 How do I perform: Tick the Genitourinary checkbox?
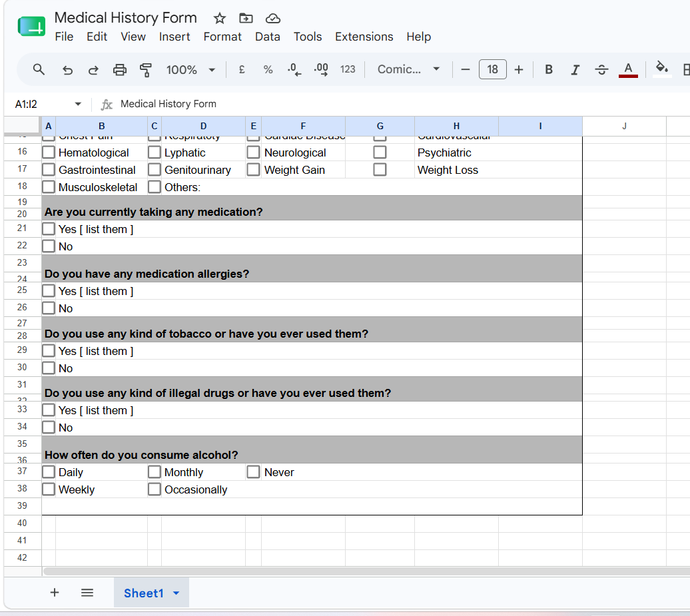[155, 169]
